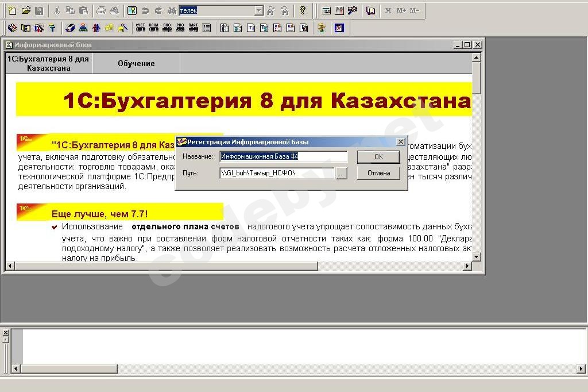Click the heading 'Еще лучше, чем 7.7!'
Screen dimensions: 588x392
click(99, 214)
